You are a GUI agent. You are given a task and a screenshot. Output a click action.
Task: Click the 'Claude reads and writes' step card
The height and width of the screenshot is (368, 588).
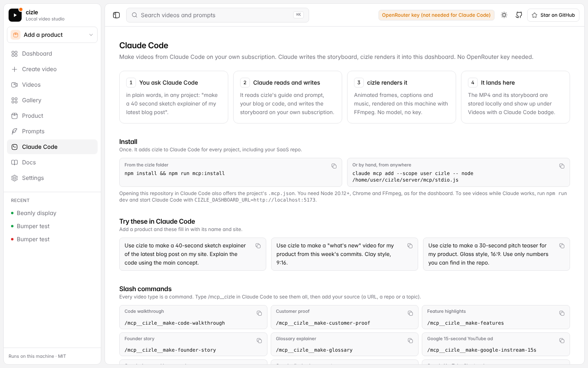pyautogui.click(x=287, y=97)
